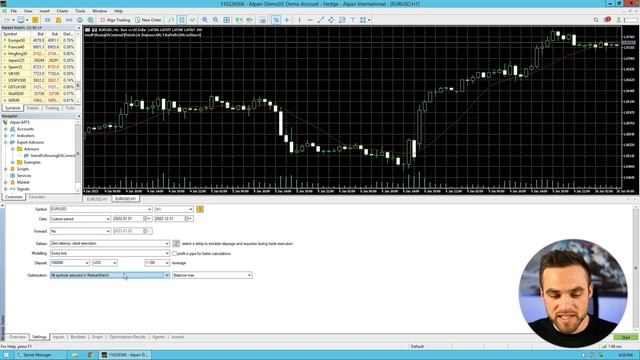Screen dimensions: 640x360
Task: Select the text label tool
Action: [353, 20]
